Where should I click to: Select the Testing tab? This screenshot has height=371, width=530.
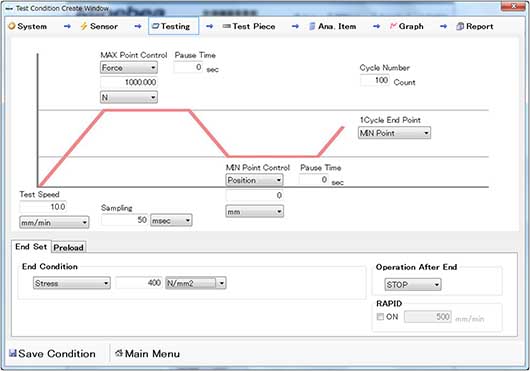click(x=173, y=26)
